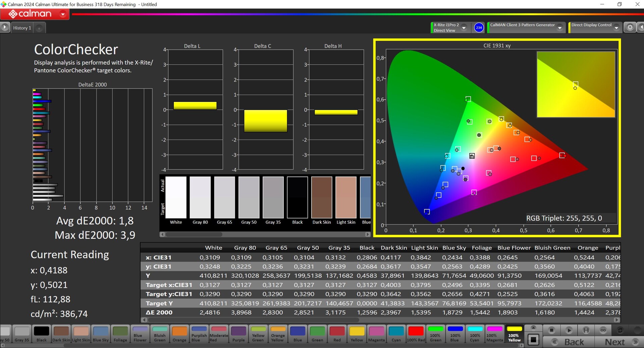644x348 pixels.
Task: Click the continuous read infinity icon
Action: coord(603,330)
